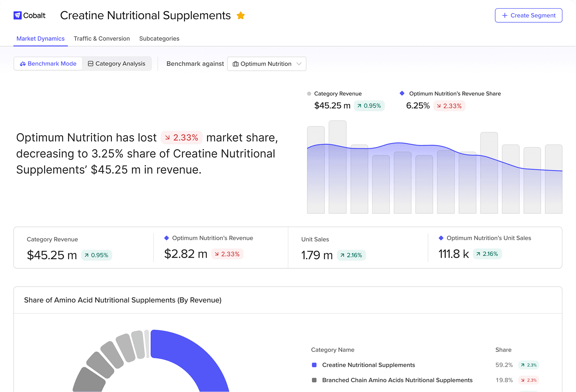This screenshot has width=576, height=392.
Task: Click the plus icon on Create Segment
Action: (x=504, y=16)
